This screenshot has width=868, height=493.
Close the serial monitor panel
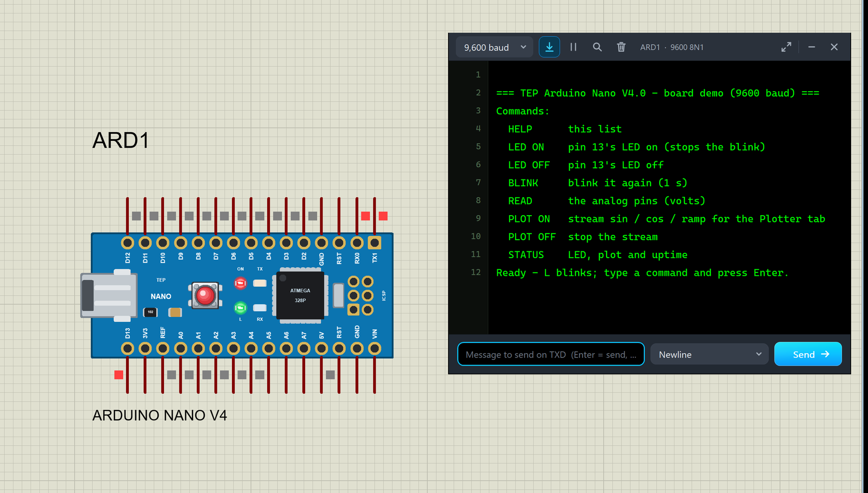834,47
